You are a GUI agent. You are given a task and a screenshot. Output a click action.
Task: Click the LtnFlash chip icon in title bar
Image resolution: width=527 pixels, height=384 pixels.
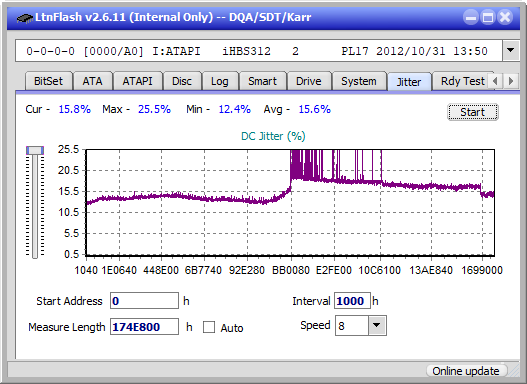pos(24,17)
